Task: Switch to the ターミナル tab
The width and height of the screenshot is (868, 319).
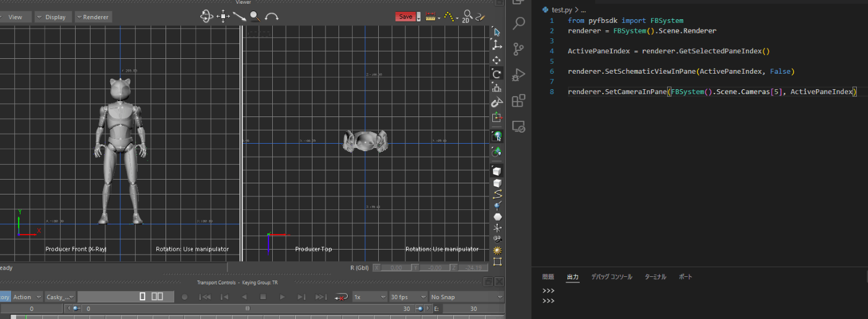Action: (655, 277)
